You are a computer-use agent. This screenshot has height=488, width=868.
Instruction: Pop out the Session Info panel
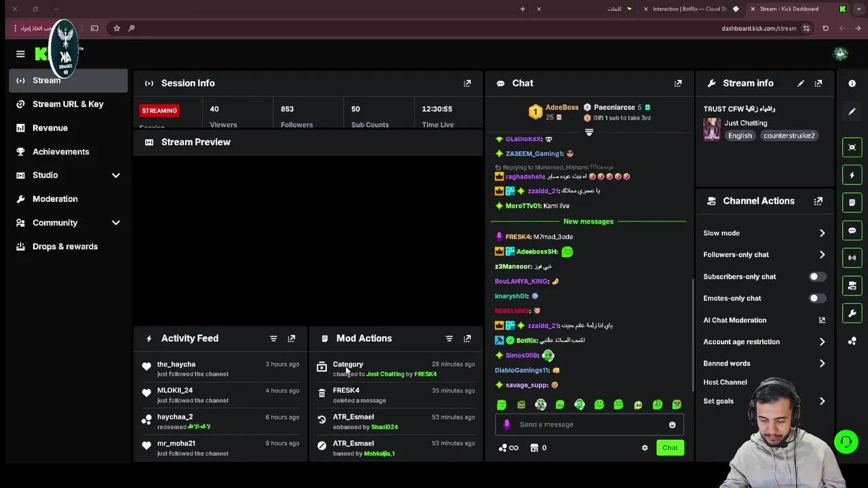click(x=467, y=83)
